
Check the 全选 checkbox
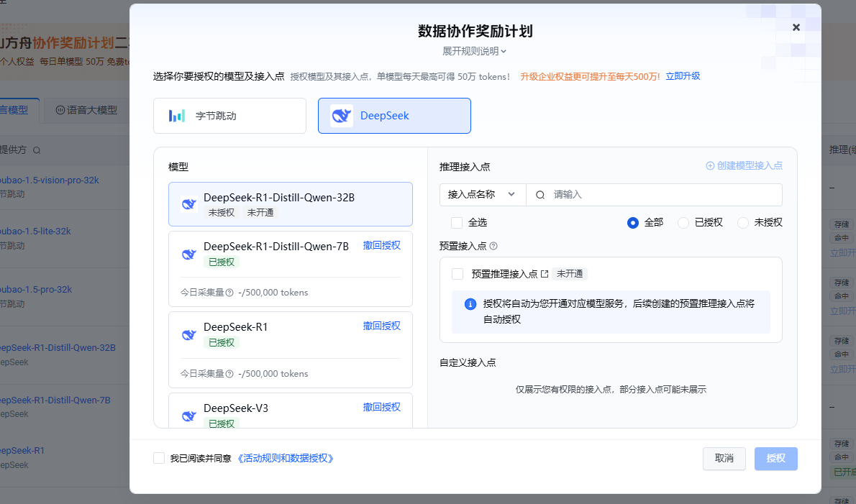coord(457,223)
